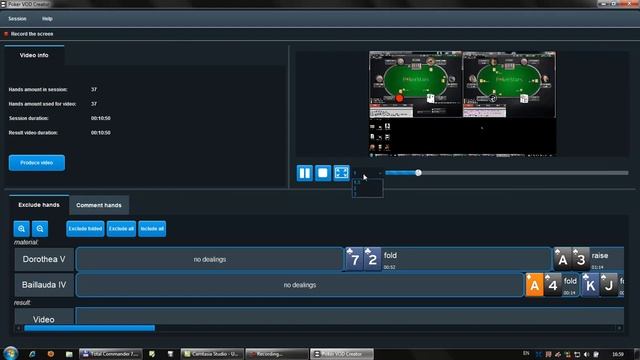The height and width of the screenshot is (360, 640).
Task: Click hands amount in session value 37
Action: [94, 89]
